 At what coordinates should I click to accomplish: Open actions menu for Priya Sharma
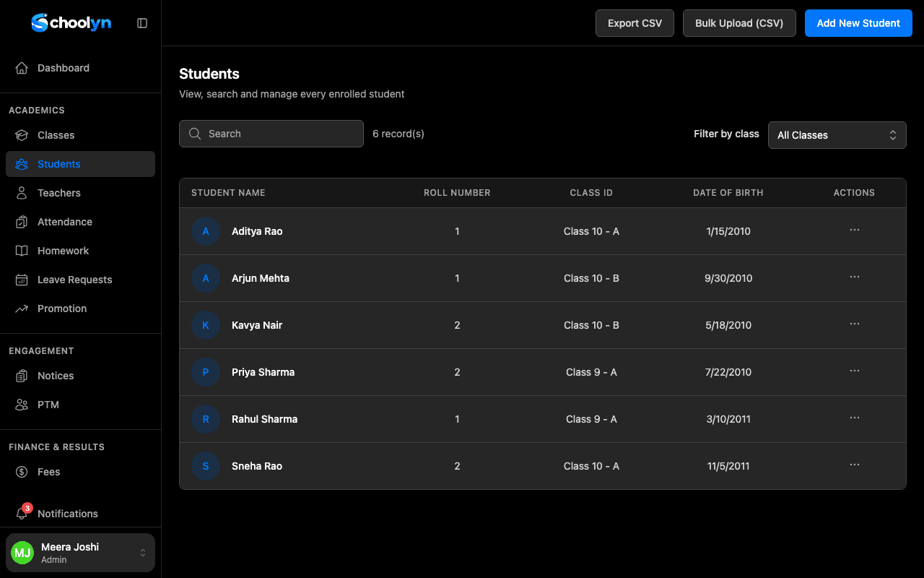[855, 371]
